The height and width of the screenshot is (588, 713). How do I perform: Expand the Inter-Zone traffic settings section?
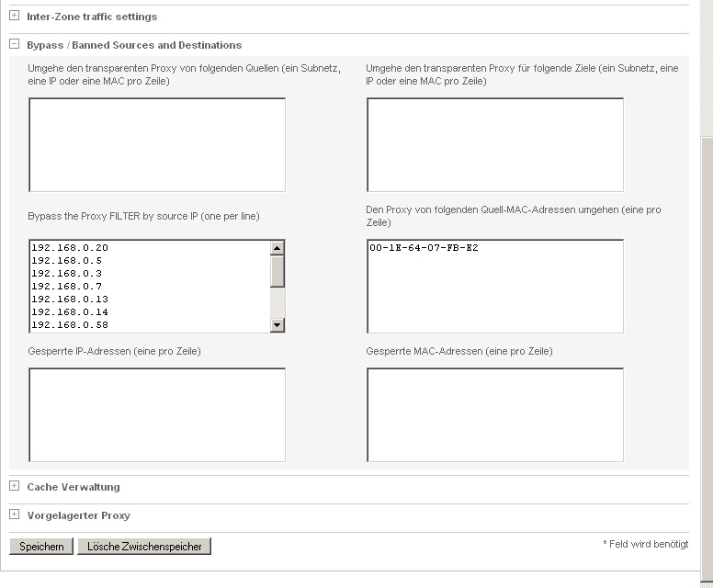pyautogui.click(x=14, y=16)
